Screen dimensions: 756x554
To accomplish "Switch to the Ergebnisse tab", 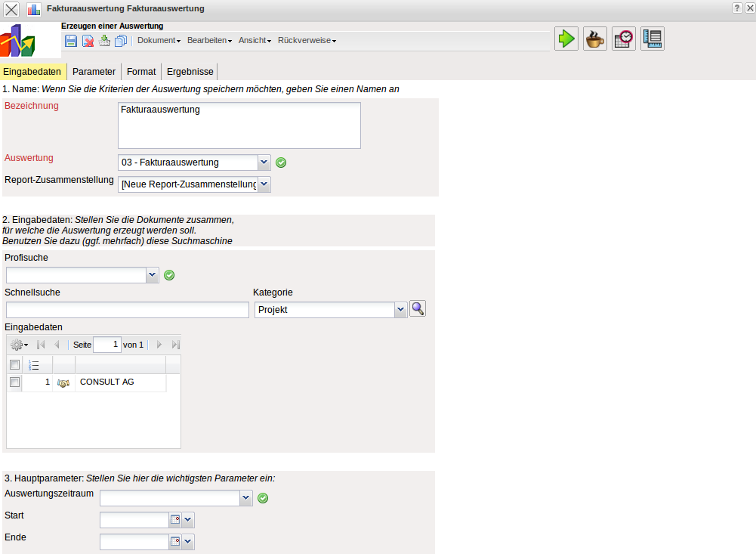I will pyautogui.click(x=190, y=71).
